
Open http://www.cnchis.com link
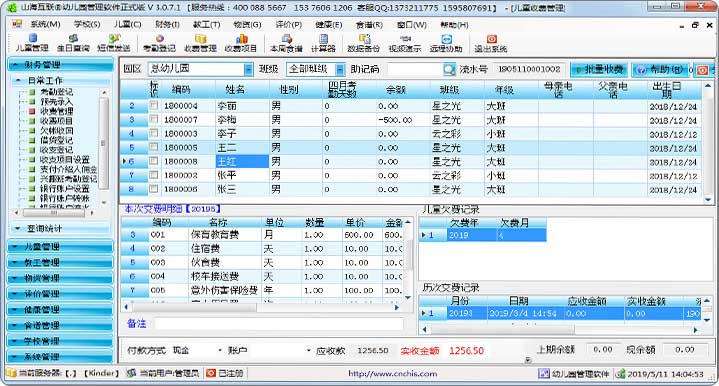click(393, 374)
